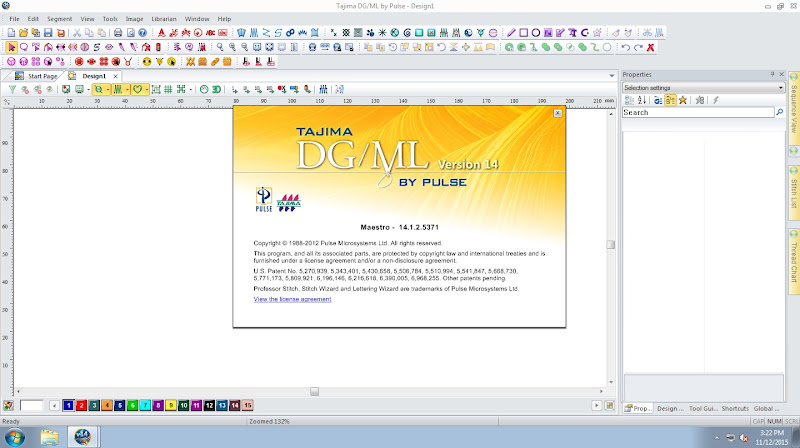Save the design with floppy disk icon
Screen dimensions: 800x448
coord(48,33)
